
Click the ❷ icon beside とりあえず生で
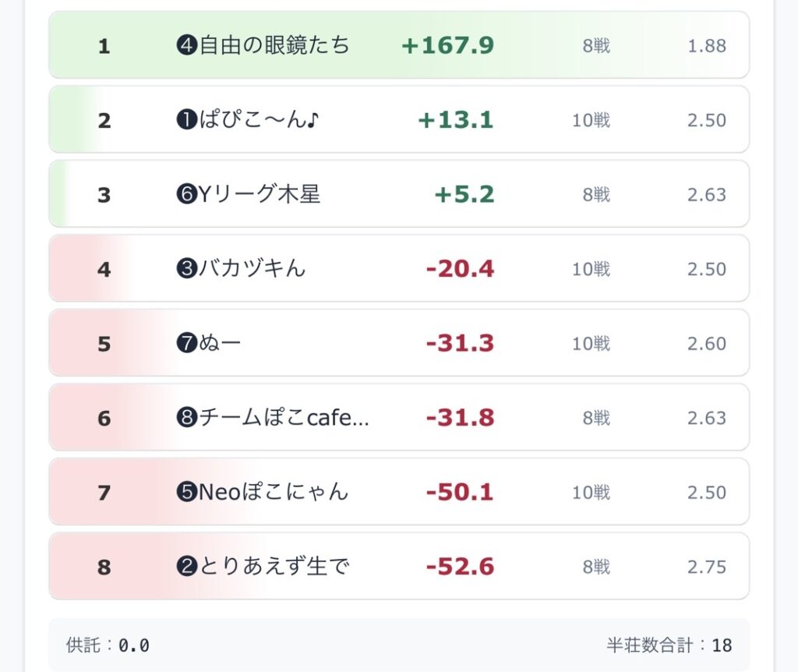pyautogui.click(x=187, y=567)
